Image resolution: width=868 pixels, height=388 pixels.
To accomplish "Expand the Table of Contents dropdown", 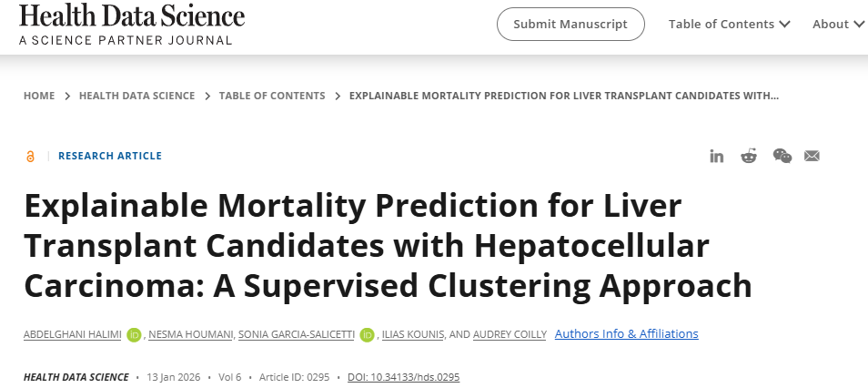I will [x=729, y=25].
